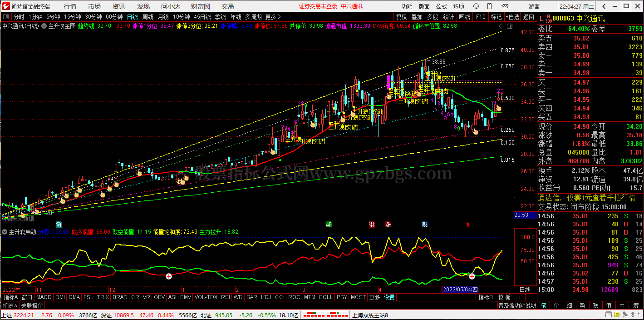Open the 指标A indicator group

pos(10,297)
